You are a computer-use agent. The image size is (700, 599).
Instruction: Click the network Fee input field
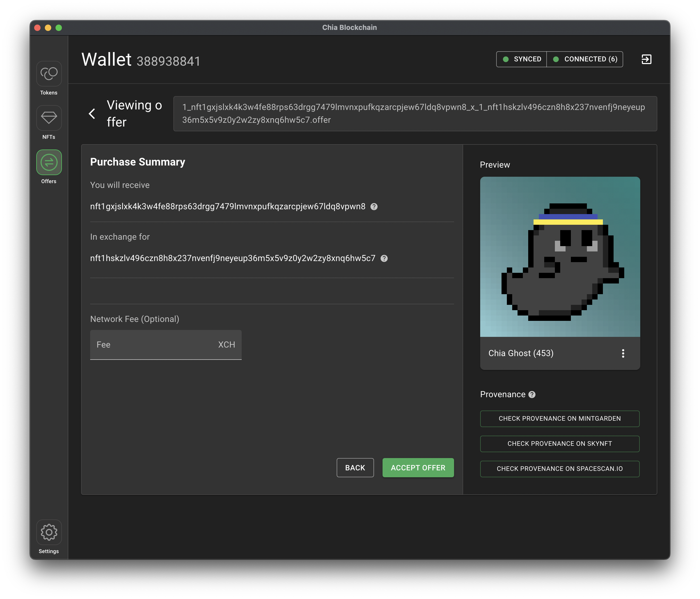[x=166, y=345]
